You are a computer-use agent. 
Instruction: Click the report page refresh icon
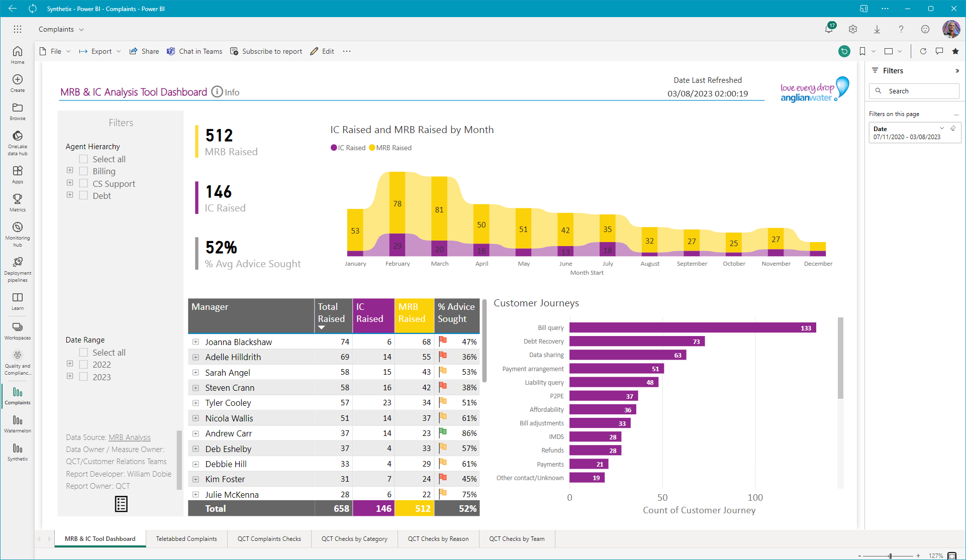pos(923,51)
